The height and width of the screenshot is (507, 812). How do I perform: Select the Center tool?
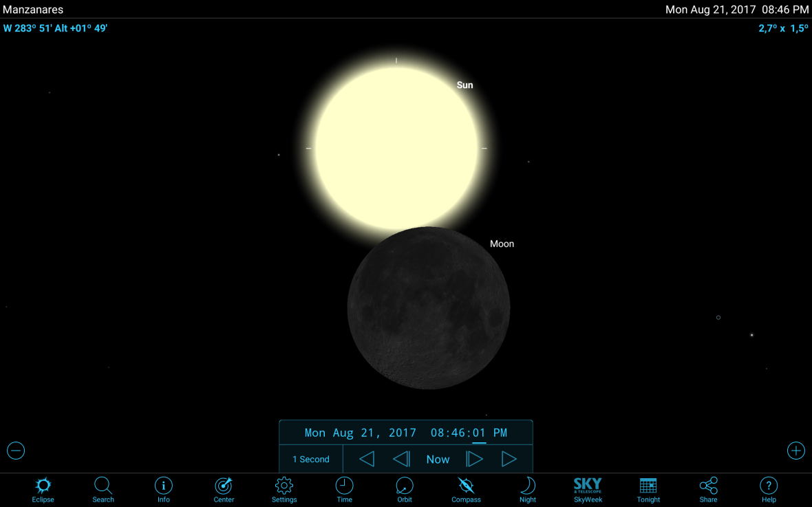(x=223, y=489)
